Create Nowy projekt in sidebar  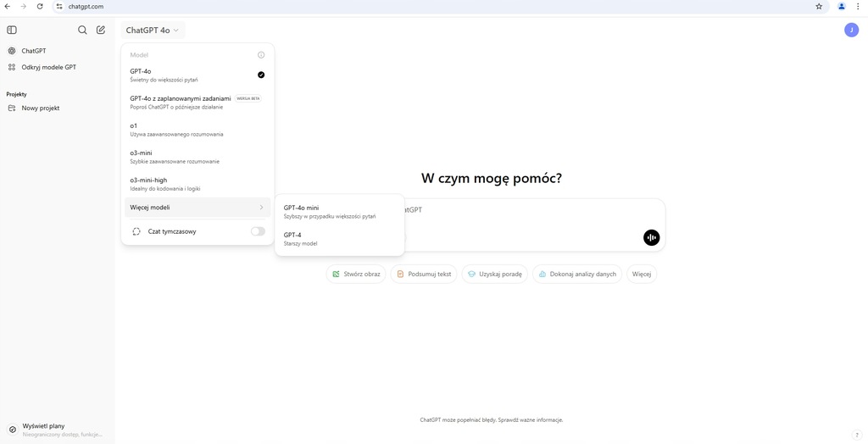[x=58, y=108]
